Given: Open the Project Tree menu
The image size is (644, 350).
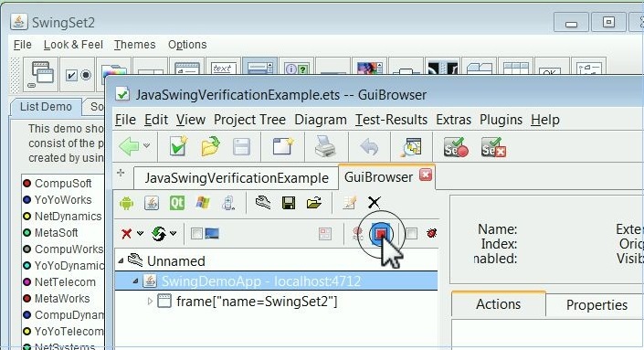Looking at the screenshot, I should click(249, 120).
